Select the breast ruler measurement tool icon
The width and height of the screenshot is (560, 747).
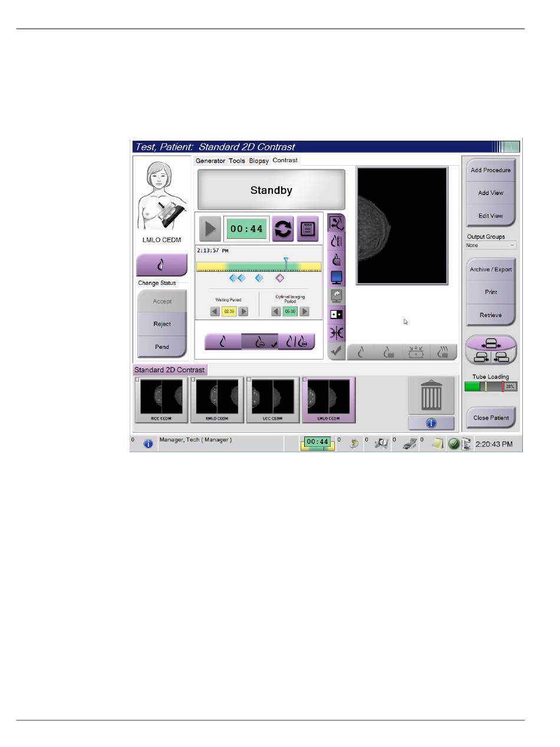pyautogui.click(x=337, y=241)
